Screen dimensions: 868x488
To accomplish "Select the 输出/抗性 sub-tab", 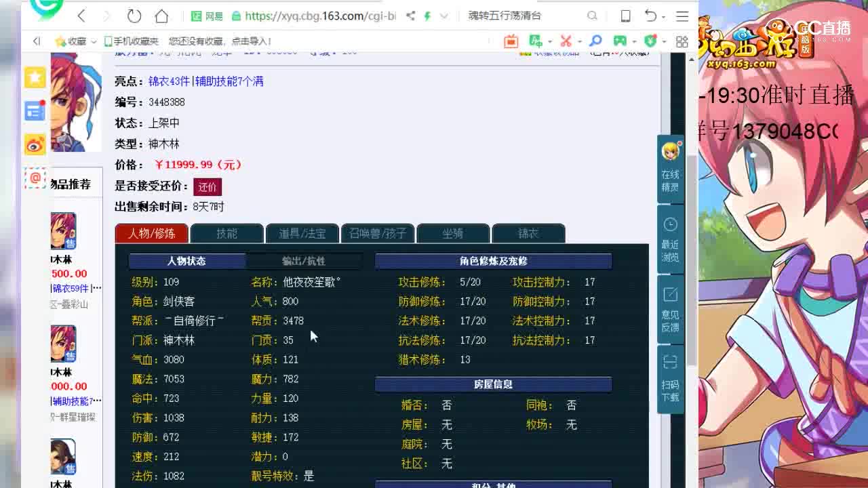I will tap(304, 261).
